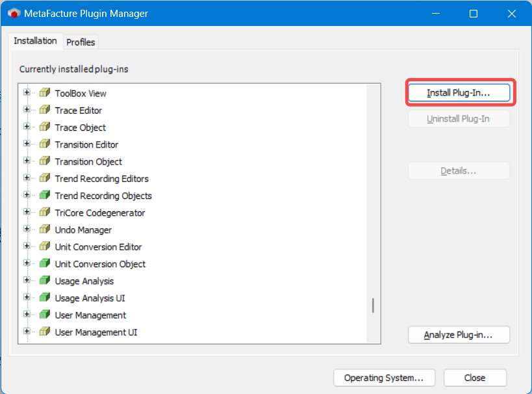Click the Unit Conversion Editor plug-in icon
Screen dimensions: 532x394
coord(45,246)
